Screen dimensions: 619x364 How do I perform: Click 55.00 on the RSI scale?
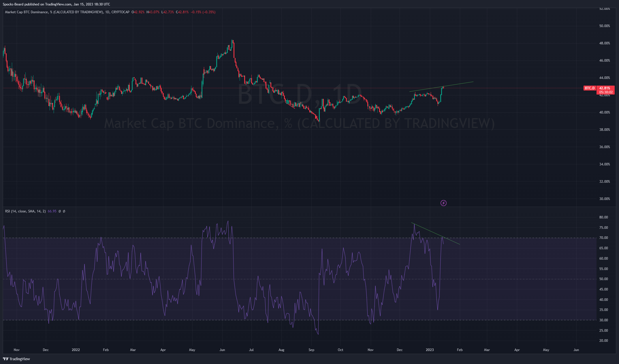(603, 269)
